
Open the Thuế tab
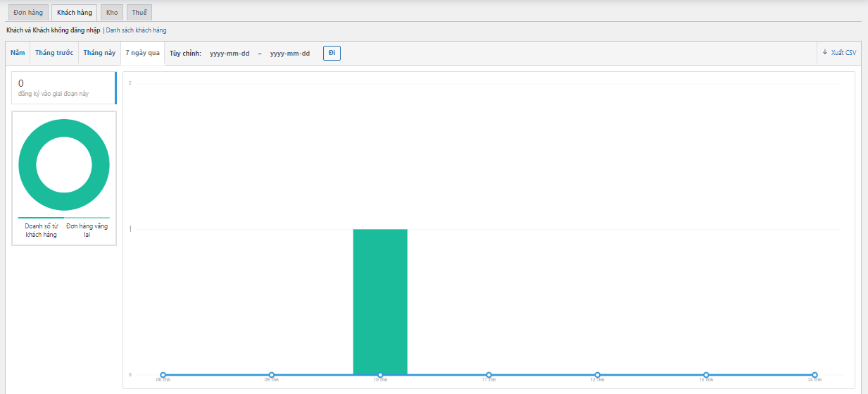point(139,13)
